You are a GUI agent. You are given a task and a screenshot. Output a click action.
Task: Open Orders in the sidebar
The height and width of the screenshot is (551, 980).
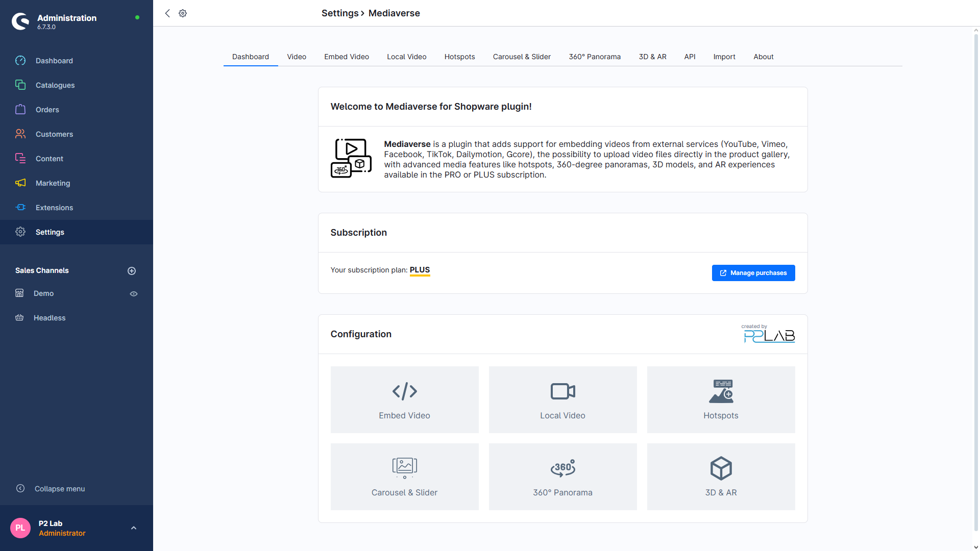77,110
